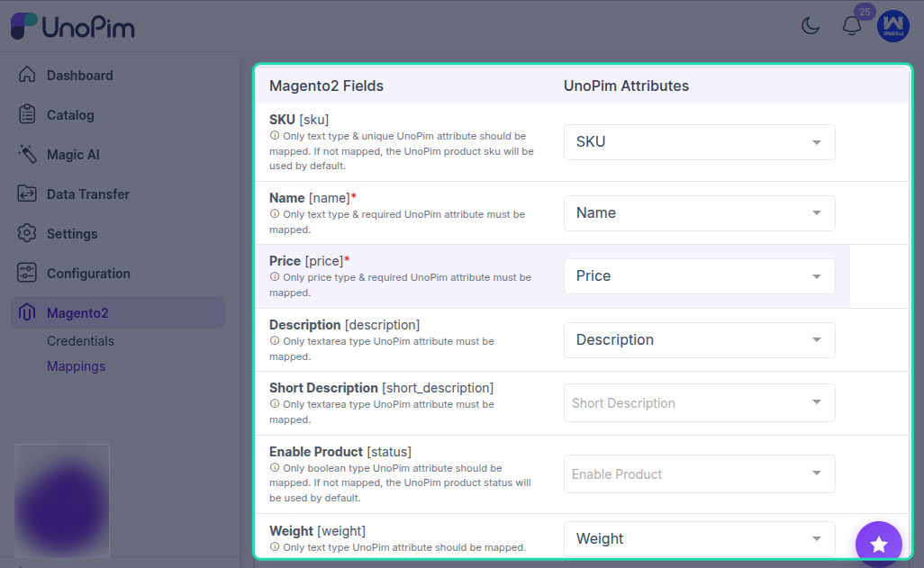Toggle dark mode with the moon icon
This screenshot has height=568, width=924.
tap(811, 26)
